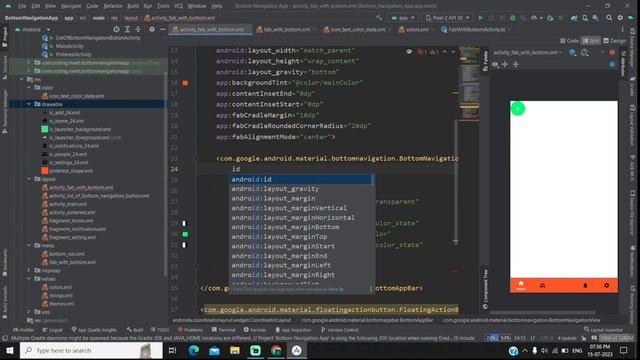The height and width of the screenshot is (360, 640).
Task: Open ic_home_24.xml in drawable folder
Action: point(63,121)
